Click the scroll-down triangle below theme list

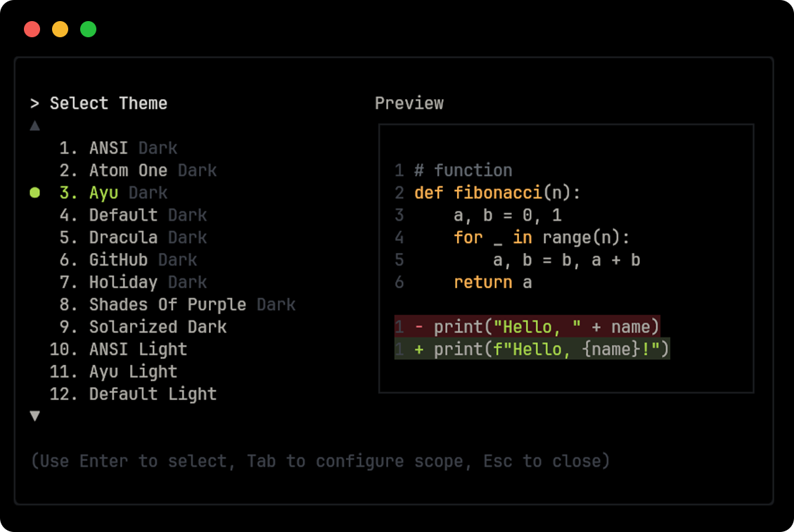[35, 416]
